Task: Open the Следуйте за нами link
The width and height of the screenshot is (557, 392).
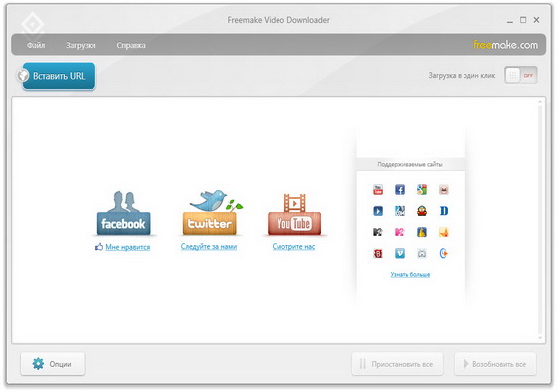Action: (209, 246)
